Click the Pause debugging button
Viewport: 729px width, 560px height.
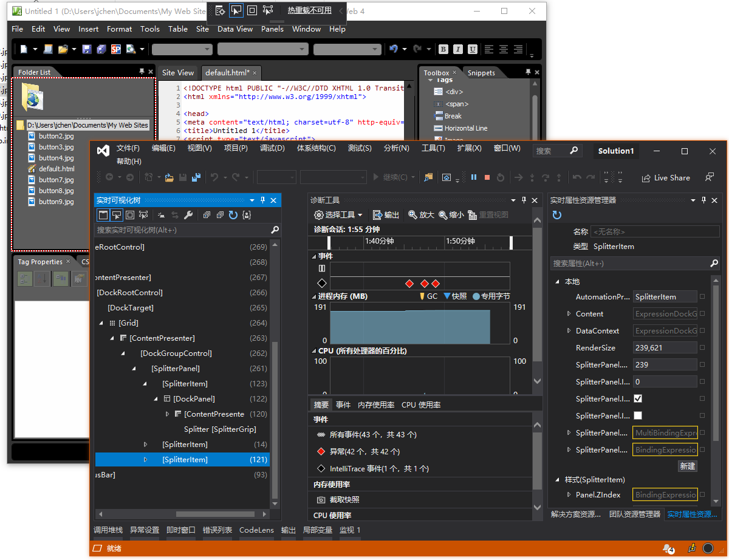click(x=474, y=177)
